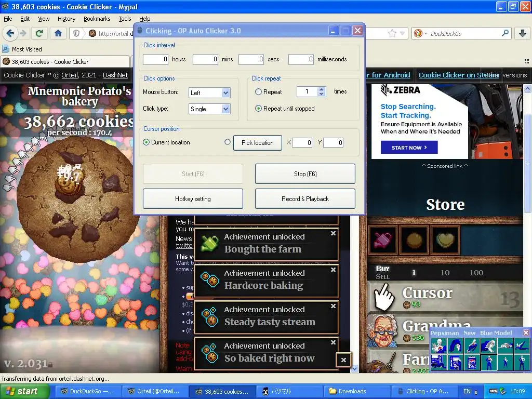
Task: Dismiss the Hardcore baking achievement
Action: (333, 270)
